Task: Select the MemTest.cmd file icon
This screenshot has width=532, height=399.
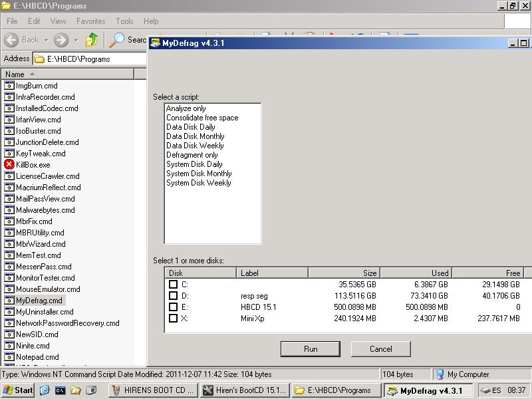Action: (9, 255)
